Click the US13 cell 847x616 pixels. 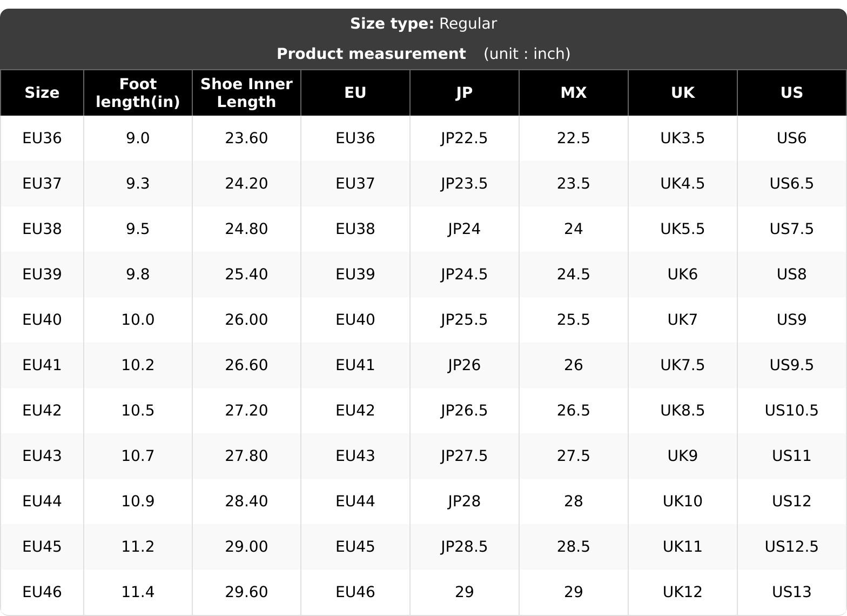[791, 592]
